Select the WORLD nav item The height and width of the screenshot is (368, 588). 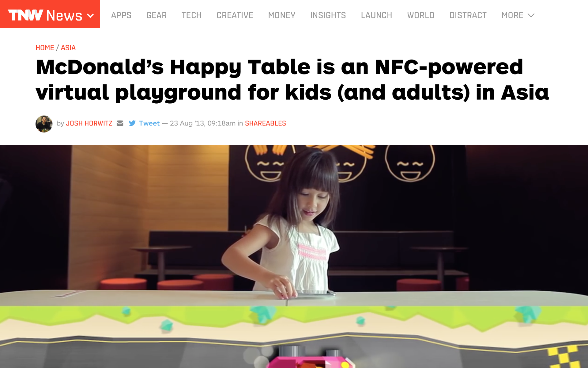[x=421, y=15]
